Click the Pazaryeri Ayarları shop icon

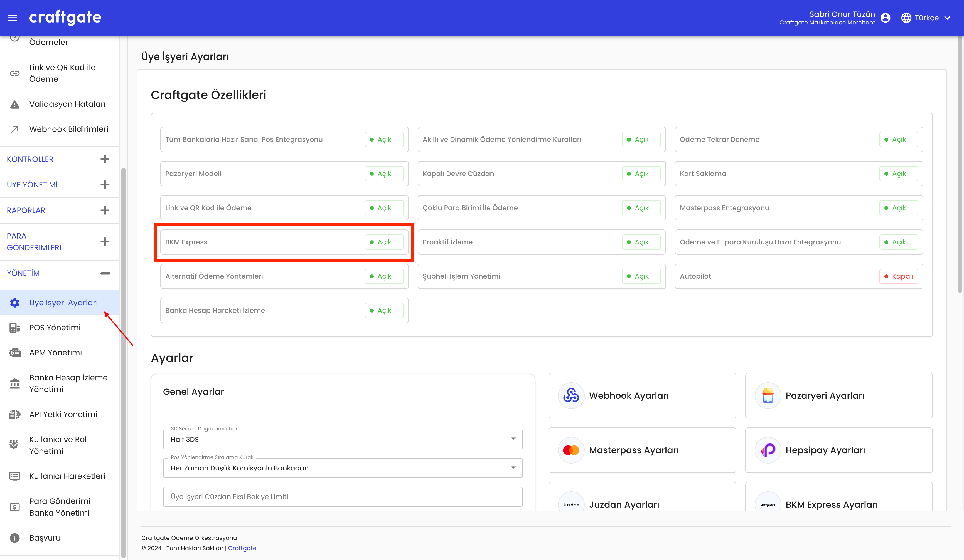click(767, 395)
